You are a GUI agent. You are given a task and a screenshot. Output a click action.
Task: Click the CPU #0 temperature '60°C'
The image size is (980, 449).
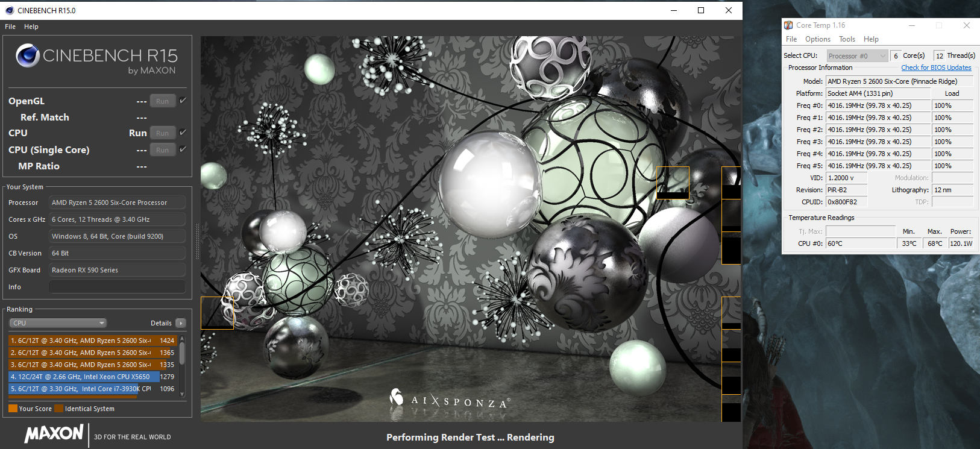[861, 243]
